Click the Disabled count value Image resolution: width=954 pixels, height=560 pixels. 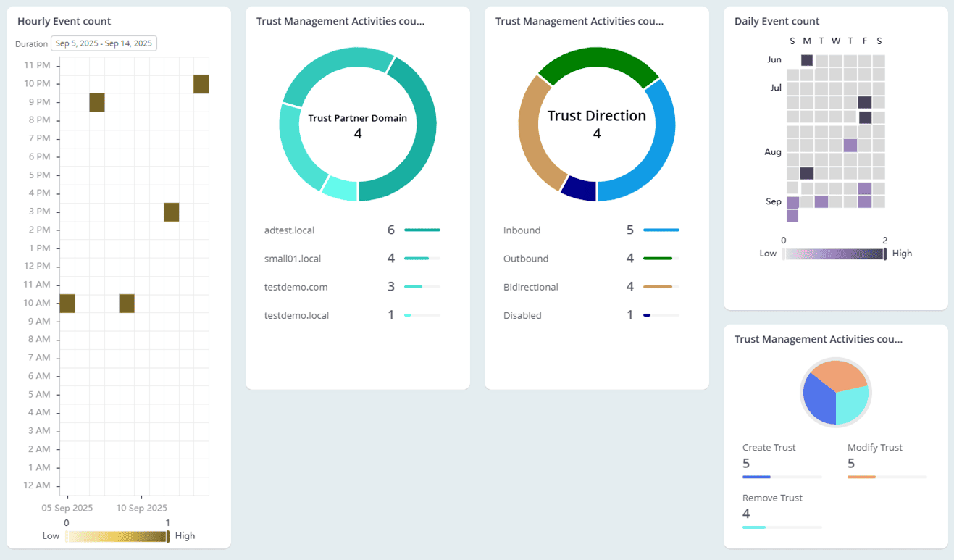click(629, 315)
